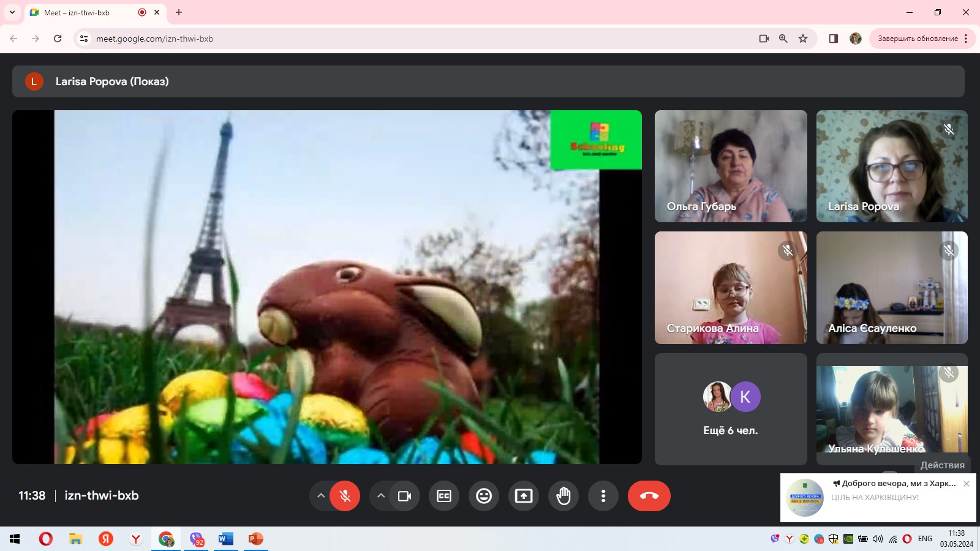Hang up with the red leave call button
Screen dimensions: 980x551
pos(649,496)
